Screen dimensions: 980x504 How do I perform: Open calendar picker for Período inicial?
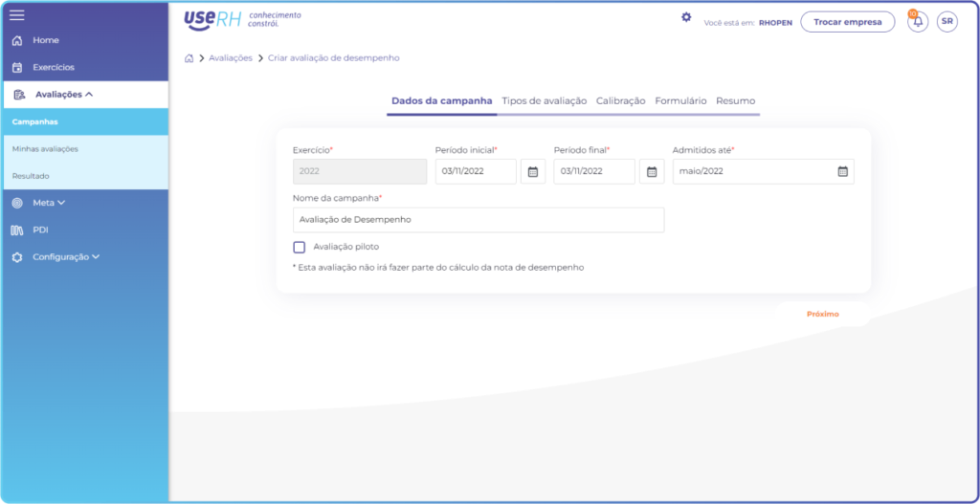point(533,172)
